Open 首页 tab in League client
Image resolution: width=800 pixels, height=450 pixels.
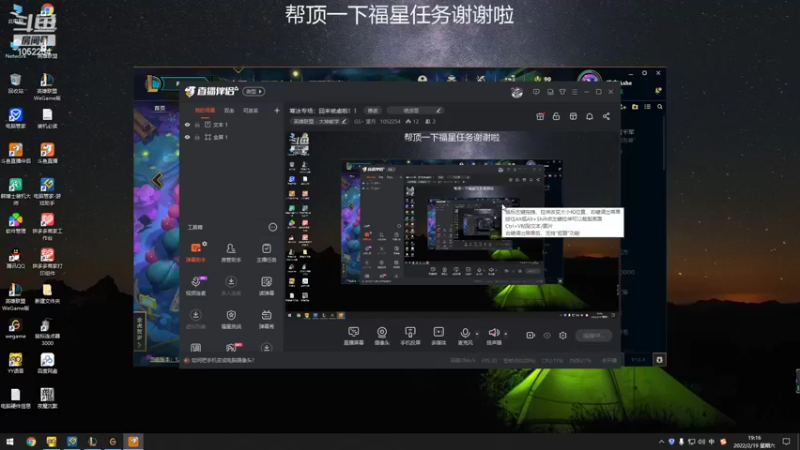pos(160,108)
